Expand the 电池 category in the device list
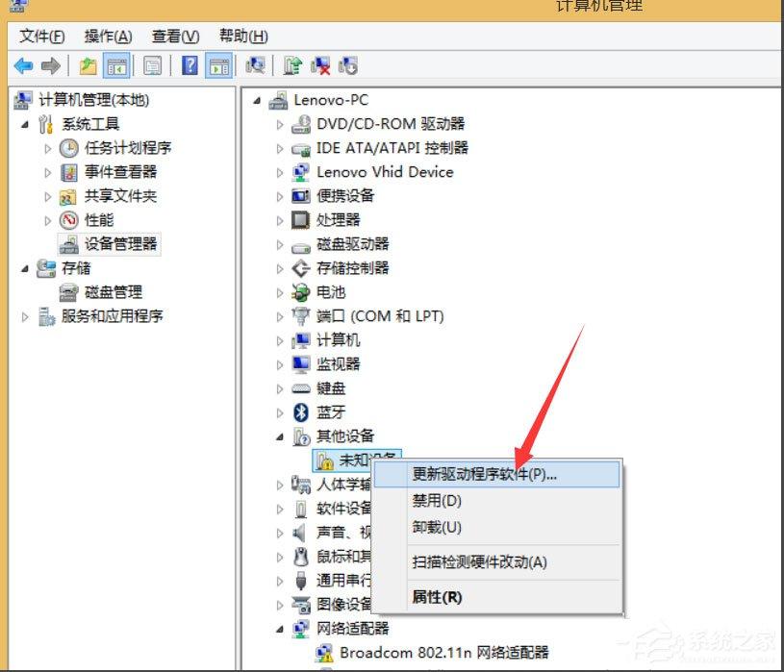Viewport: 784px width, 672px height. click(x=279, y=292)
